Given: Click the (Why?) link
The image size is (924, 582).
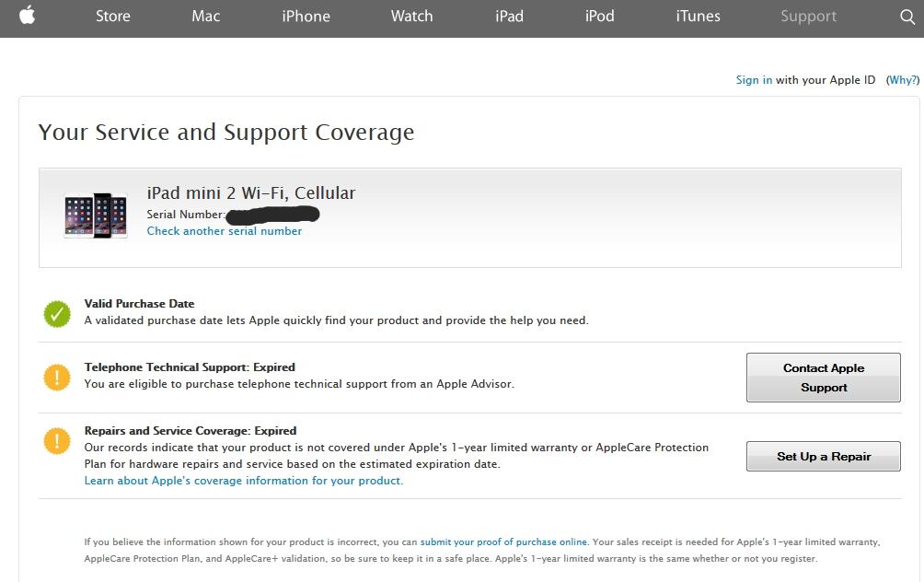Looking at the screenshot, I should click(903, 79).
